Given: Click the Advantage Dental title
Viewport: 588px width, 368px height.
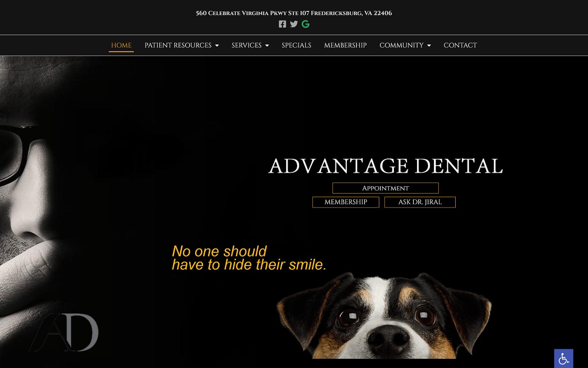Looking at the screenshot, I should coord(386,166).
